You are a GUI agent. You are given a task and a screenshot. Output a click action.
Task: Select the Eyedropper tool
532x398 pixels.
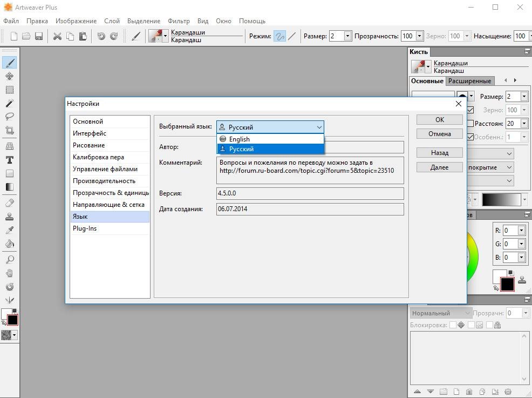click(x=10, y=230)
